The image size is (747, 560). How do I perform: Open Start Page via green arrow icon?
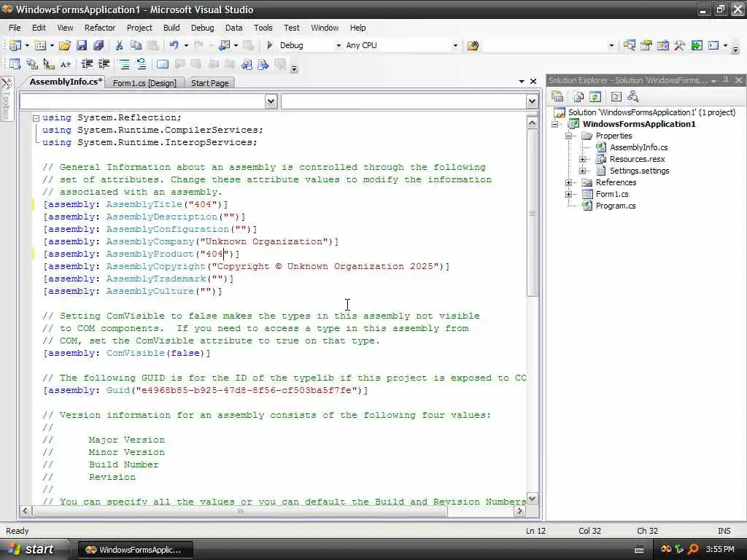point(697,45)
